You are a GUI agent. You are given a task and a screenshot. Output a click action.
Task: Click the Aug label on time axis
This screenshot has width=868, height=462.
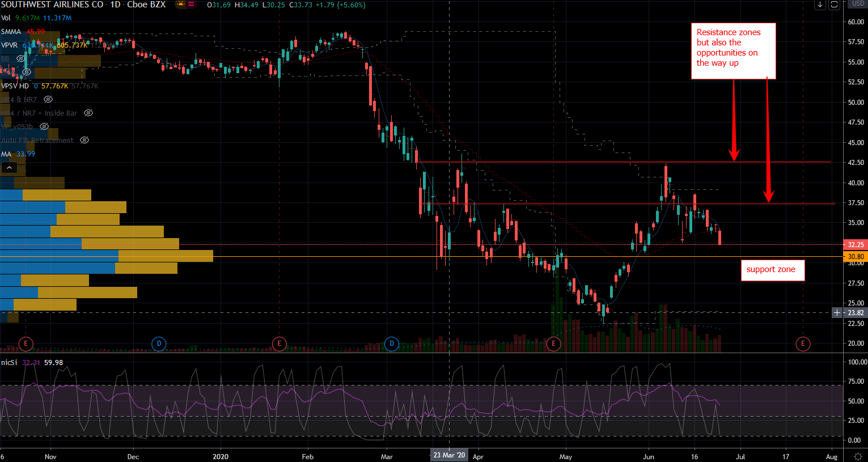coord(832,456)
